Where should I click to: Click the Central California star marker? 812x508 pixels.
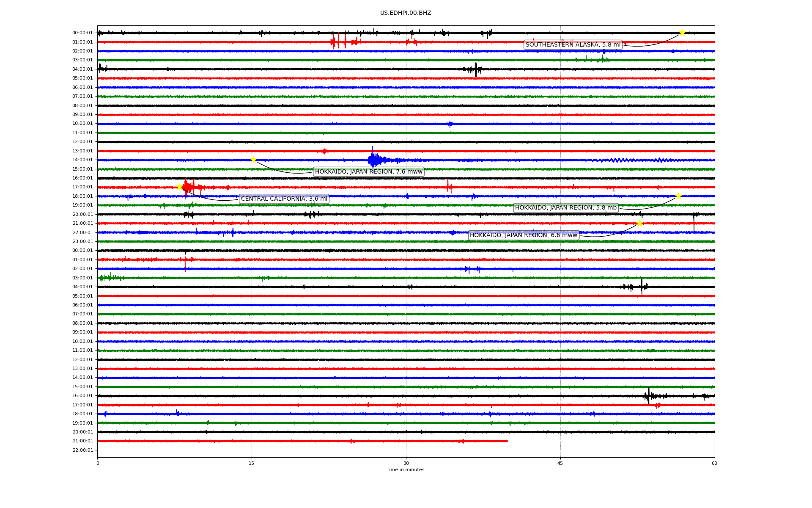pos(179,187)
